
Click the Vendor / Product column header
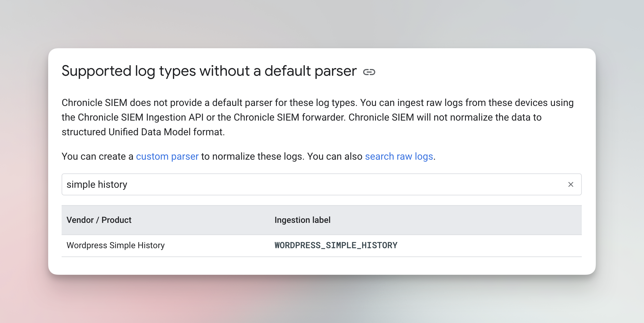coord(99,220)
